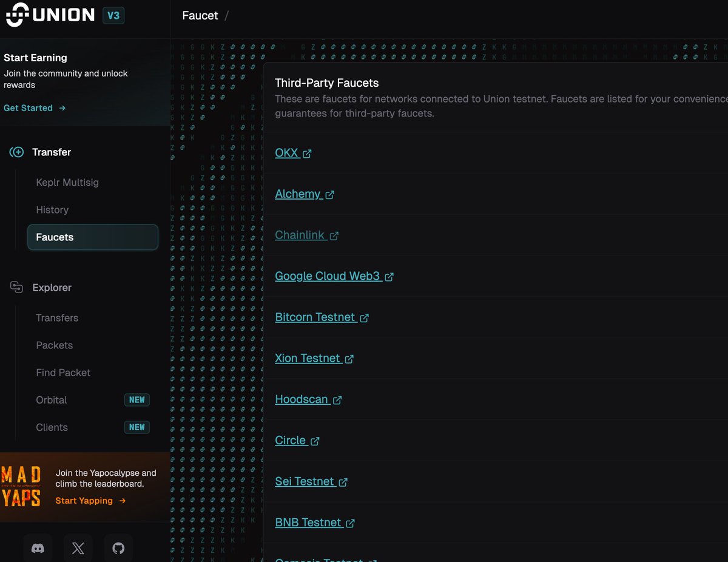The width and height of the screenshot is (728, 562).
Task: Open the Chainlink faucet link
Action: 300,235
